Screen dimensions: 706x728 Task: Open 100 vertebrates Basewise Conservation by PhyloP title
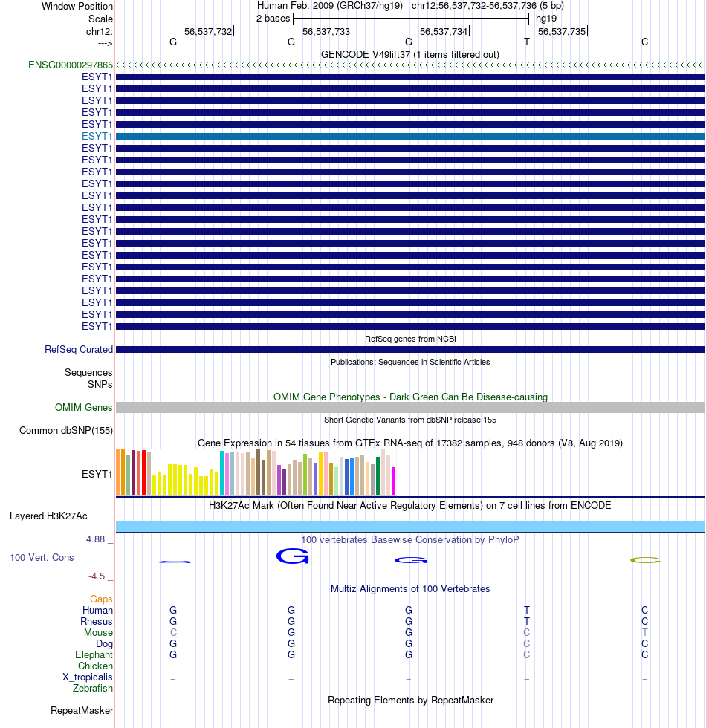[x=410, y=540]
